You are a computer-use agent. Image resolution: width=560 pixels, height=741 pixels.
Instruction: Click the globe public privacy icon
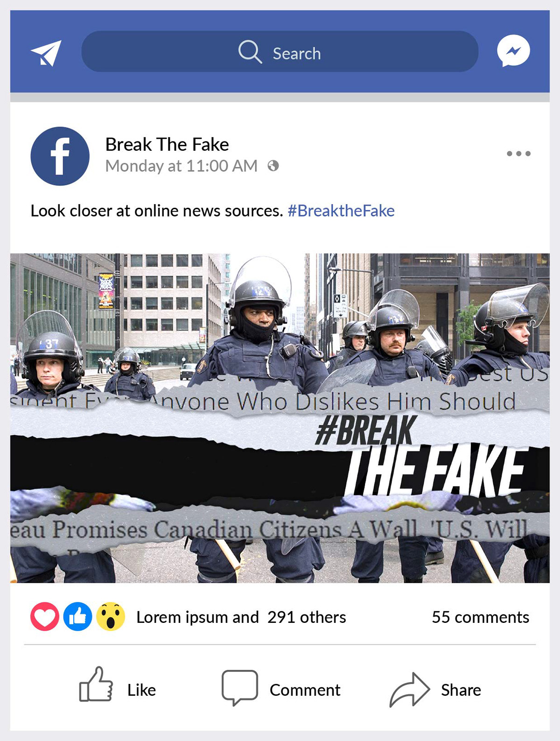click(273, 166)
